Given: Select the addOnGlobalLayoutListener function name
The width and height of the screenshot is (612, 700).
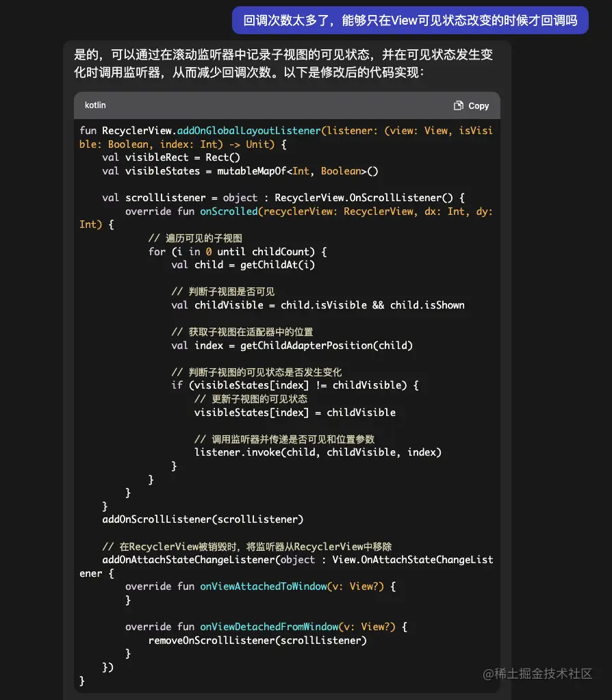Looking at the screenshot, I should [x=246, y=130].
